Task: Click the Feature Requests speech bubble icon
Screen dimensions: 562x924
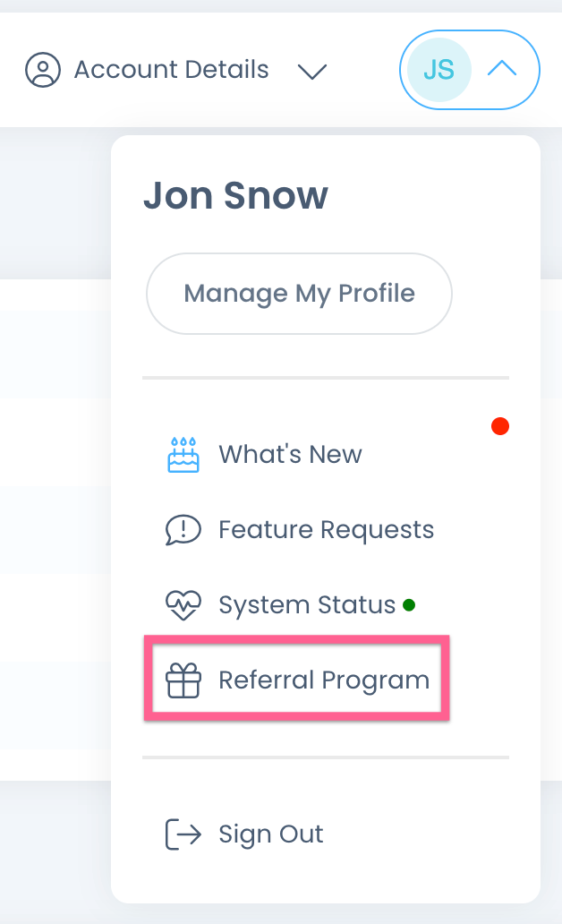Action: click(x=183, y=530)
